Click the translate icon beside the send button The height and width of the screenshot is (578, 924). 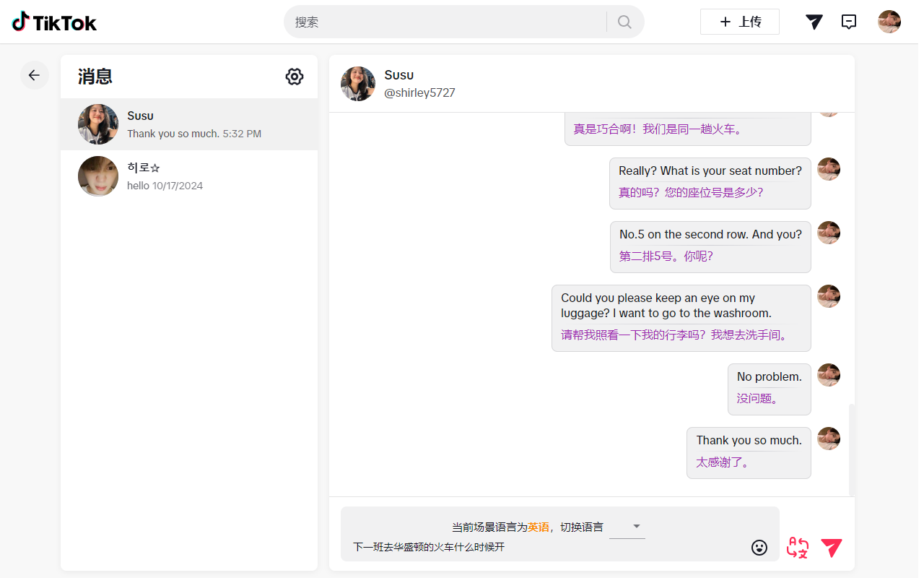click(797, 548)
